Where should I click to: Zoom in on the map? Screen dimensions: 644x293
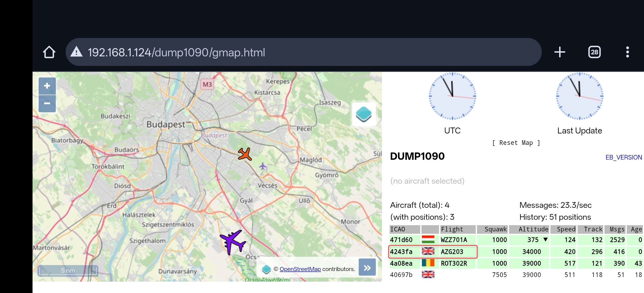tap(47, 86)
